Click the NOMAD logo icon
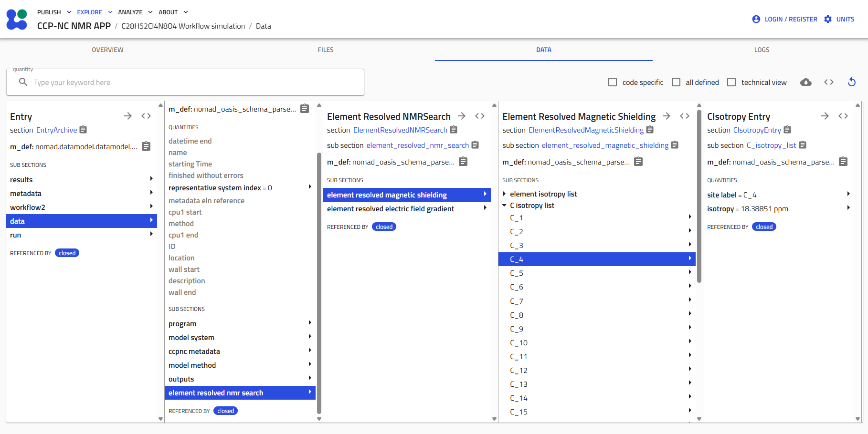Screen dimensions: 868x434 click(17, 20)
